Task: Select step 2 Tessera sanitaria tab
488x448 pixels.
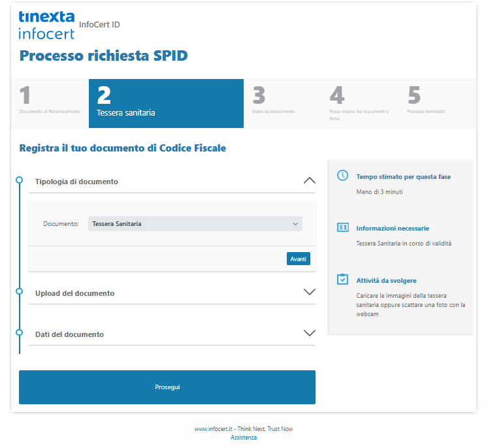Action: (x=166, y=103)
